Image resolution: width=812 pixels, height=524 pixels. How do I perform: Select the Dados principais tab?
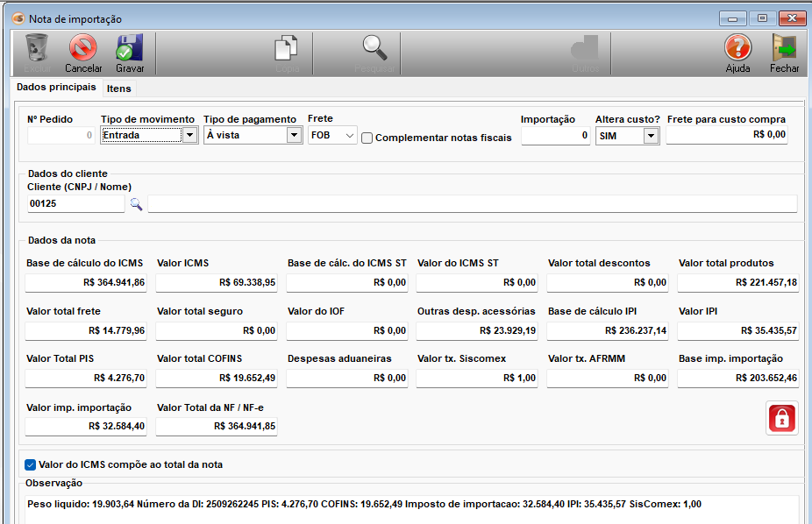[56, 88]
